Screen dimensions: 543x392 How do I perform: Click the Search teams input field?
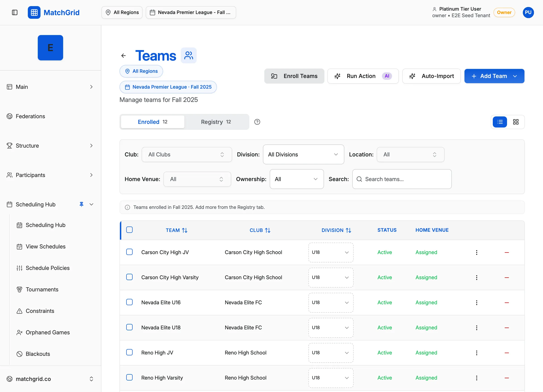point(402,179)
